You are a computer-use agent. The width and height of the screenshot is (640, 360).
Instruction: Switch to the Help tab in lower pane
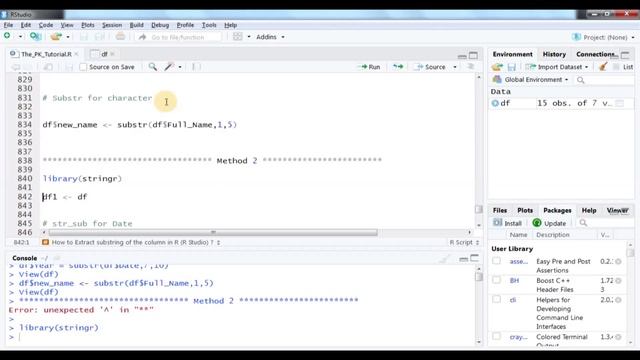tap(589, 210)
